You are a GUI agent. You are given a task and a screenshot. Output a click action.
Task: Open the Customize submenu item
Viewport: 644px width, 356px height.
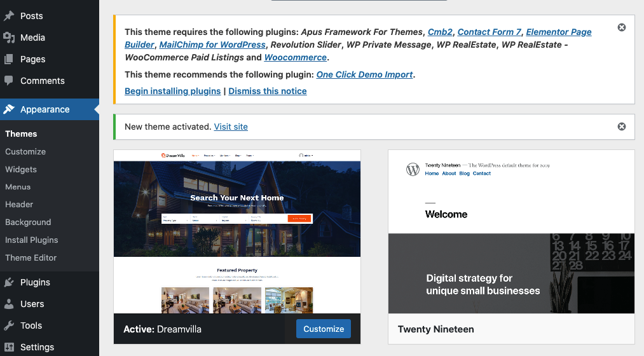(x=25, y=151)
